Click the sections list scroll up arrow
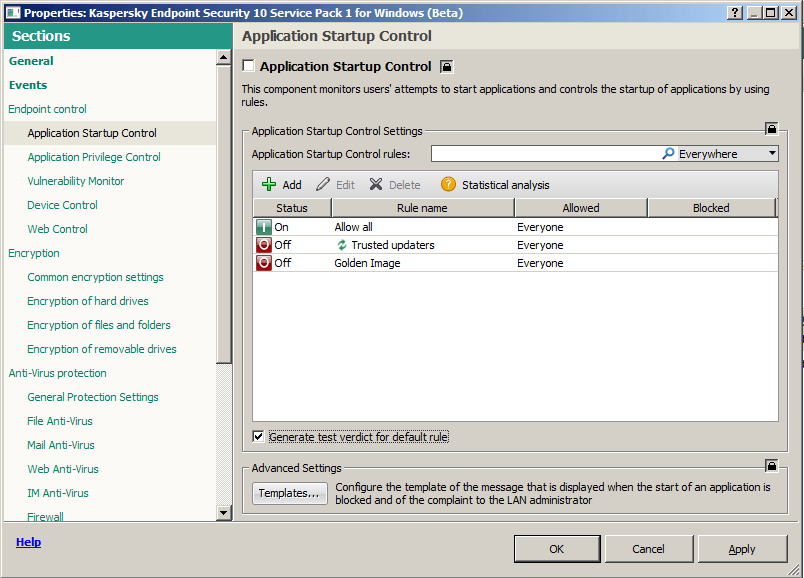804x578 pixels. pos(224,57)
